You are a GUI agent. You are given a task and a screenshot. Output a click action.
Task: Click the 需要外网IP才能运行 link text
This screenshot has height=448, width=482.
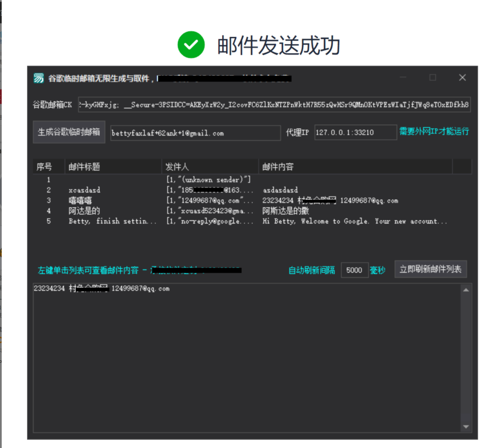point(434,131)
